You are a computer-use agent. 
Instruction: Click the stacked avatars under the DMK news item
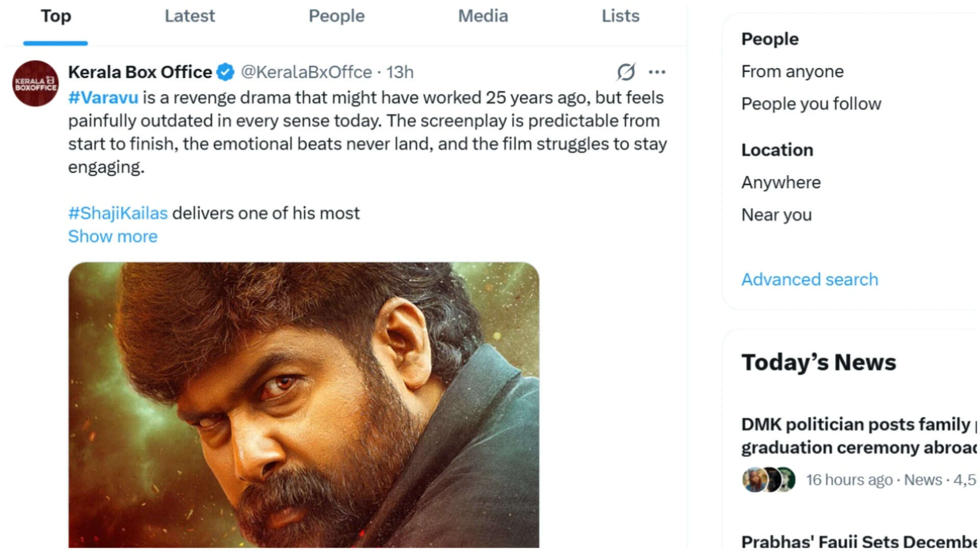769,480
